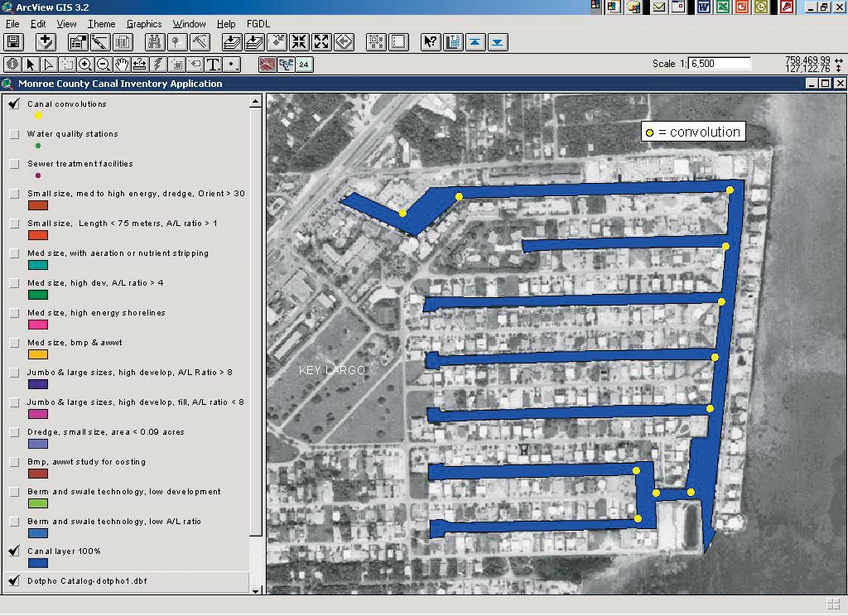Select the Vertex Edit tool

tap(49, 65)
